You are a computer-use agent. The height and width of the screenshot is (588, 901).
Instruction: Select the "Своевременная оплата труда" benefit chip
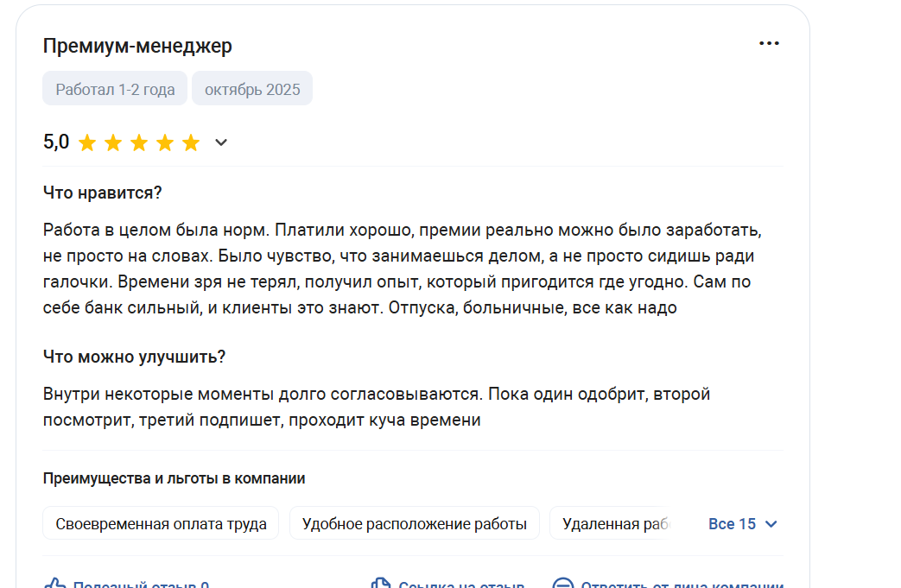point(161,524)
